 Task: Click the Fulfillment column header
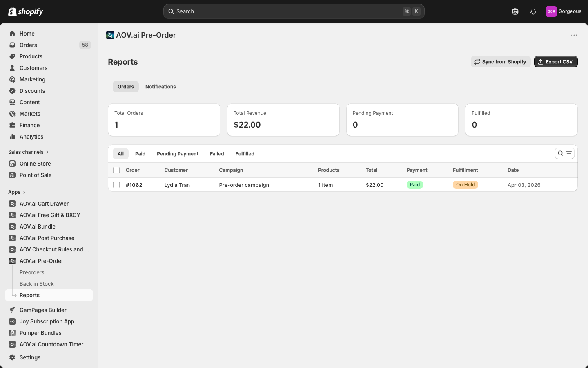(x=465, y=170)
